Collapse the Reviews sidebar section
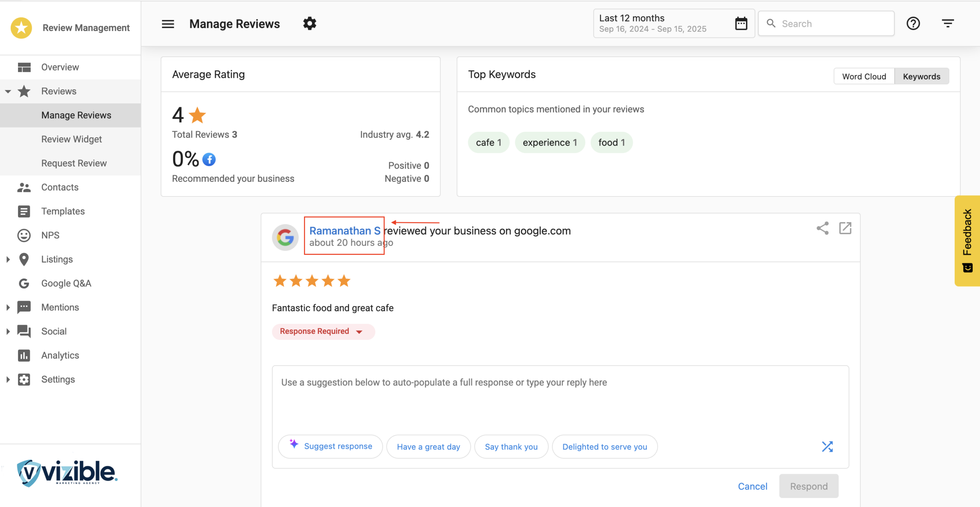The width and height of the screenshot is (980, 507). point(8,91)
